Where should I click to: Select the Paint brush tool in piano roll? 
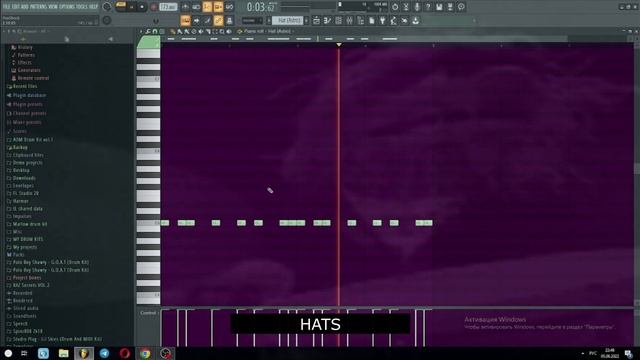point(179,31)
